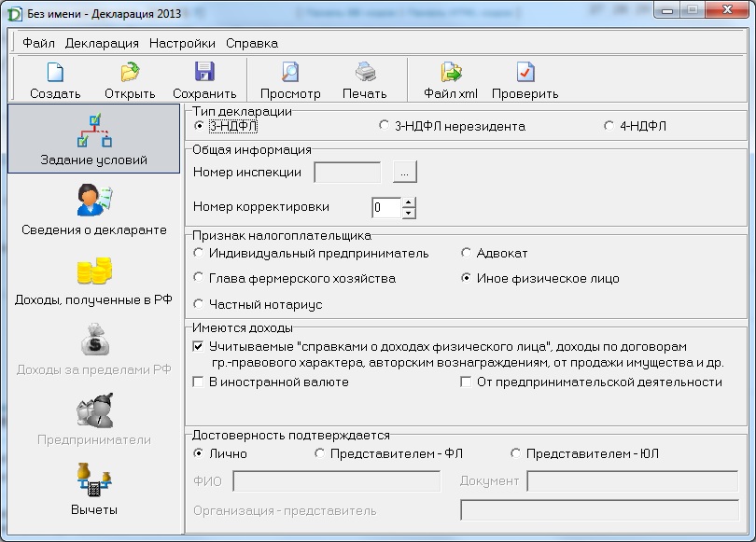Select Представителем - ФЛ option
The image size is (756, 542).
320,453
